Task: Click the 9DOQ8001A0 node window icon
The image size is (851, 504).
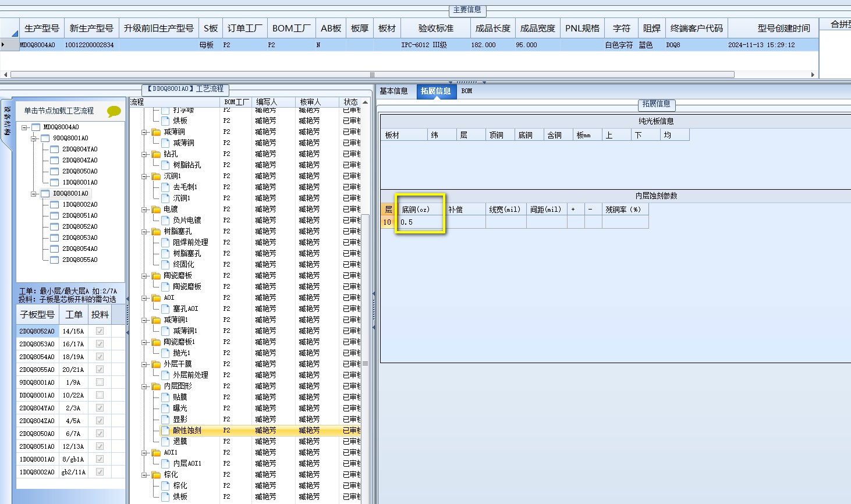Action: (x=45, y=139)
